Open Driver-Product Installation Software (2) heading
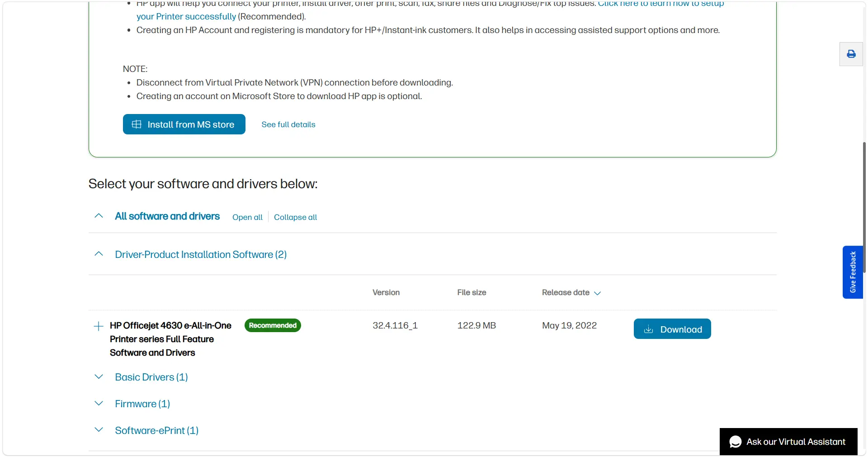 coord(201,255)
